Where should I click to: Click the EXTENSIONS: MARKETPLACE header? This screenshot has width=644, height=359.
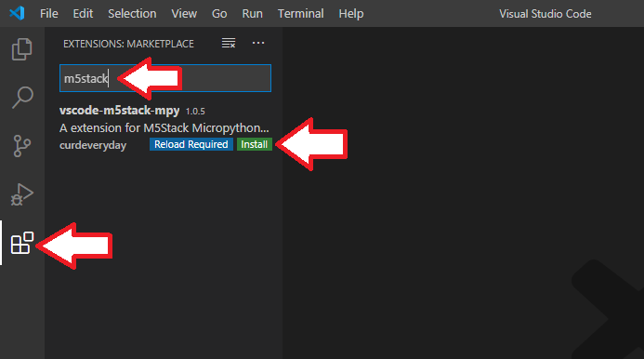click(128, 44)
